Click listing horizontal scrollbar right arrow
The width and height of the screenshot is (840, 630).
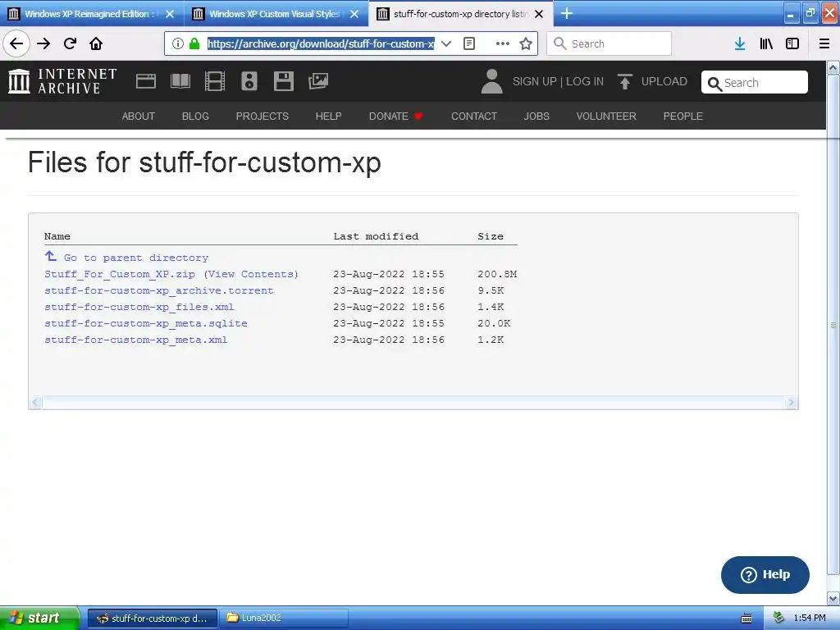[791, 402]
